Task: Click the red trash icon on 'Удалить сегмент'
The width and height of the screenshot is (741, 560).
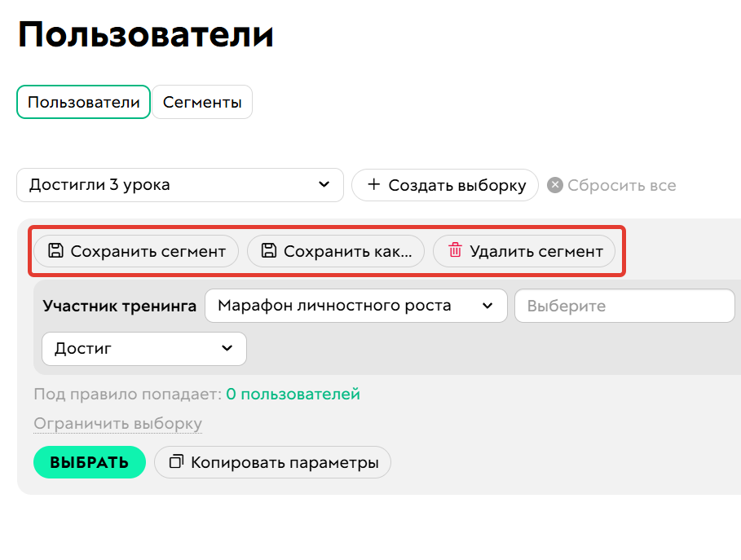Action: (x=456, y=252)
